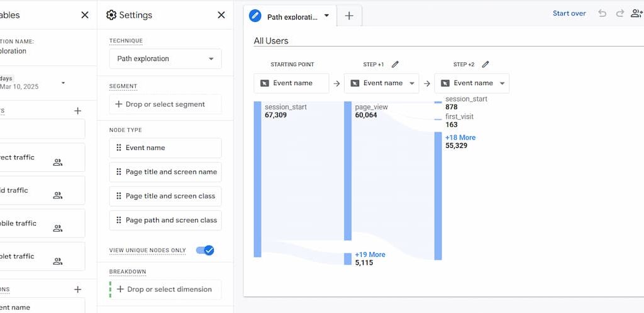Open the share exploration icon

click(x=636, y=14)
